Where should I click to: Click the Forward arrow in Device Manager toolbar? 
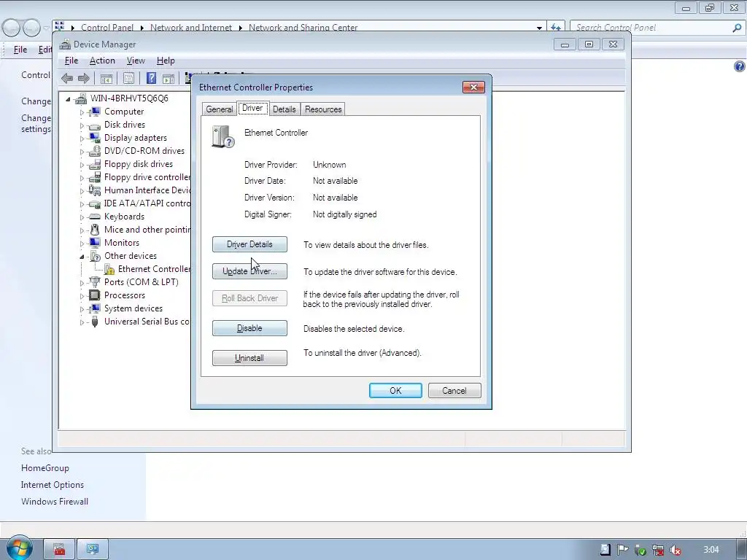click(83, 78)
